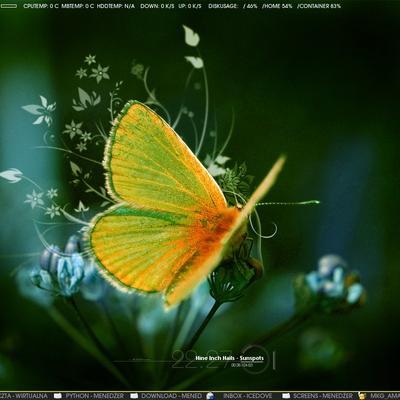Click the large 22.27 desktop clock
400x400 pixels.
click(x=201, y=359)
